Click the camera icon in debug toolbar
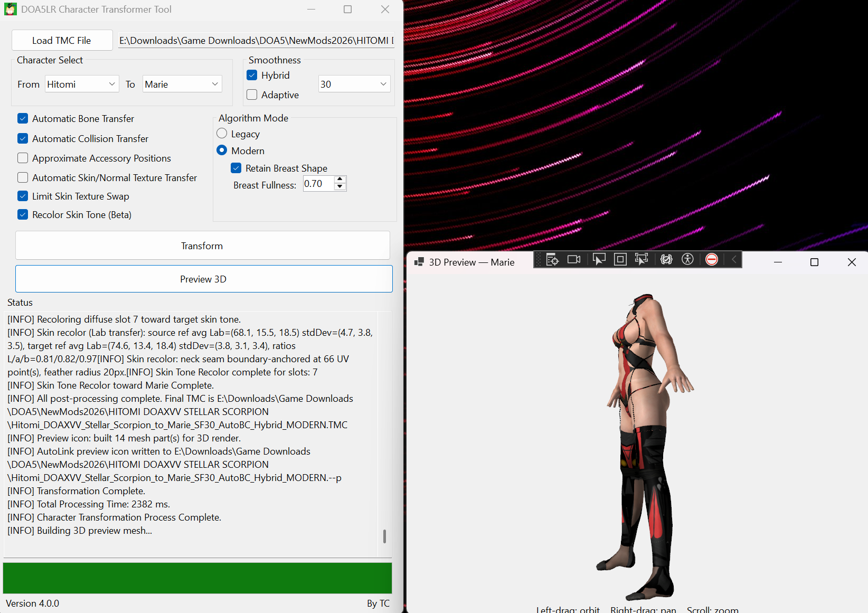Image resolution: width=868 pixels, height=613 pixels. pos(574,259)
